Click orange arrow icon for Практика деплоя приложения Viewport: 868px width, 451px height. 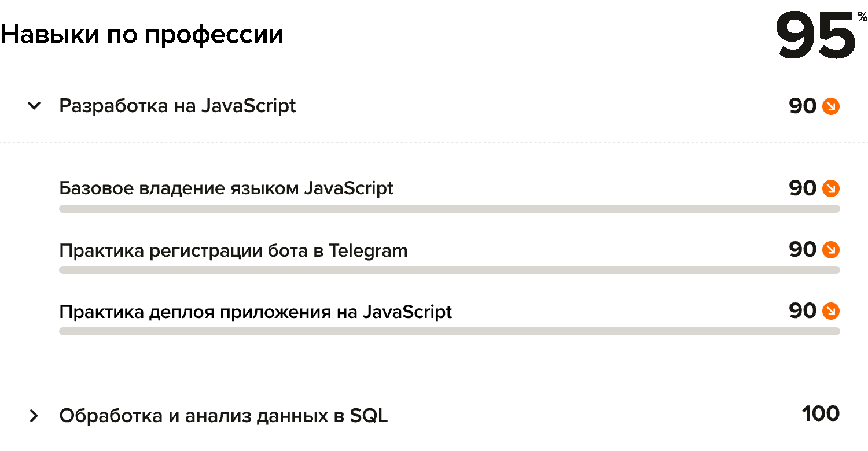tap(831, 311)
